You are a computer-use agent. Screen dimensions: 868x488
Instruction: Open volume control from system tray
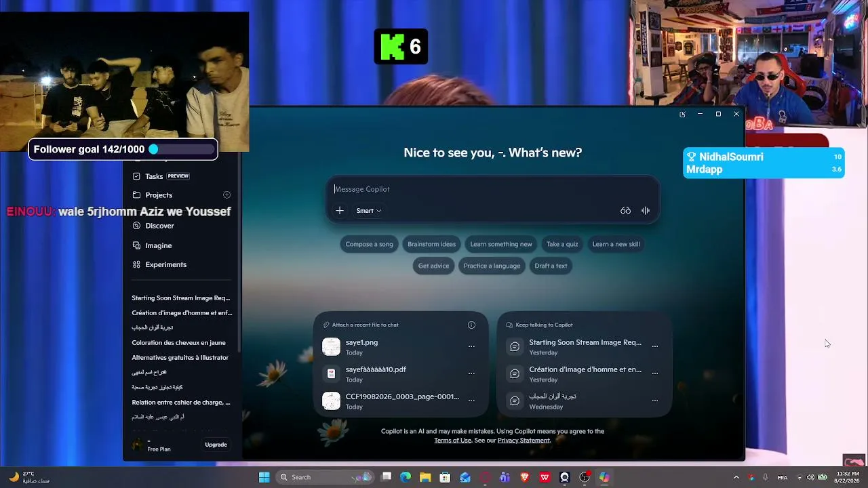point(810,477)
